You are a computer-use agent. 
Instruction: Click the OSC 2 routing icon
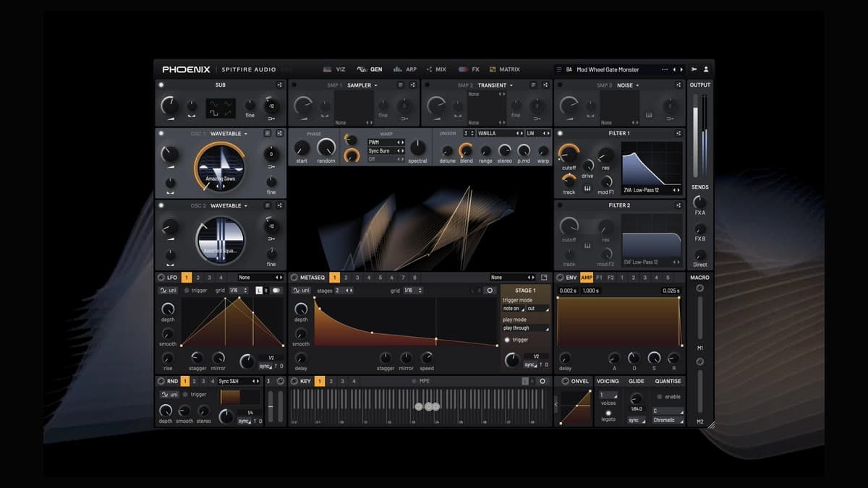click(279, 206)
